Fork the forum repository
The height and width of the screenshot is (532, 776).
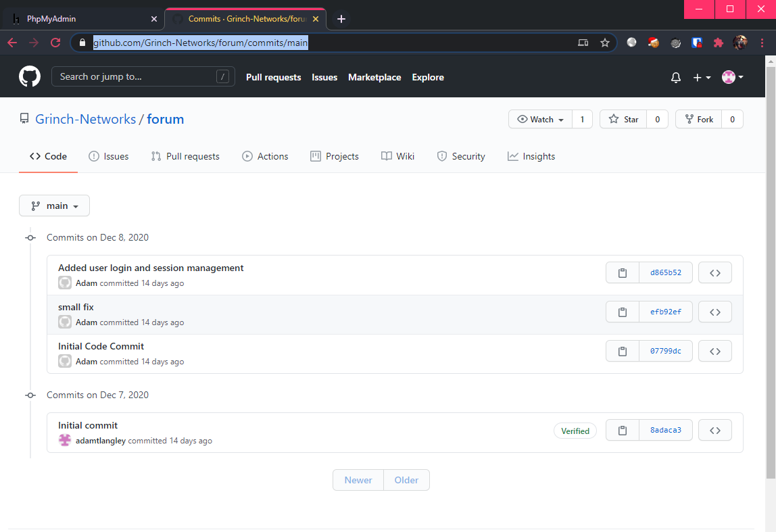click(699, 119)
